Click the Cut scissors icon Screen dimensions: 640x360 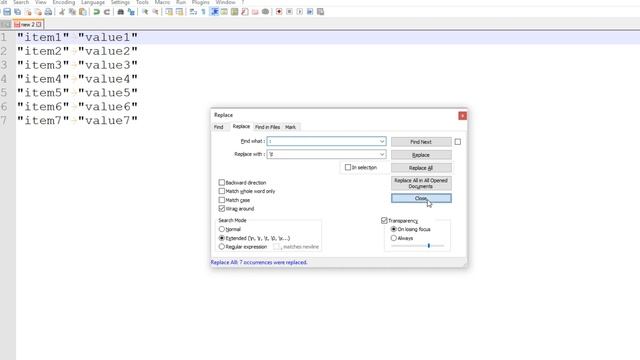62,12
